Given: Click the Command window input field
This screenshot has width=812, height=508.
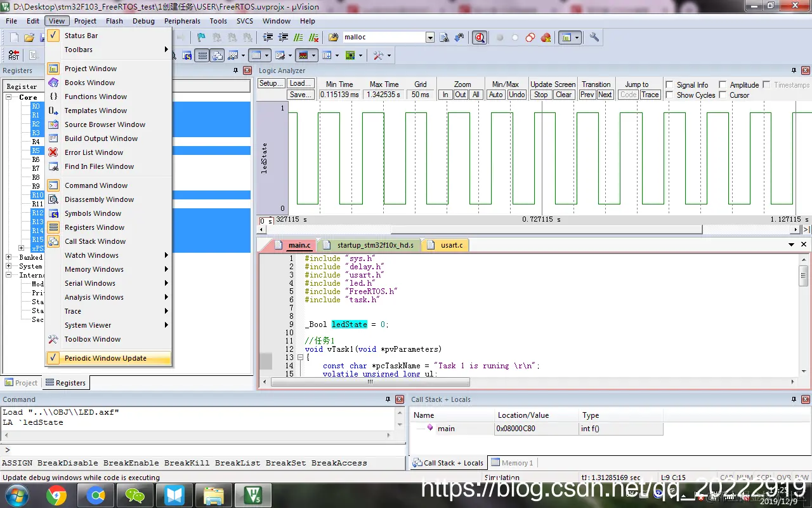Looking at the screenshot, I should 203,450.
